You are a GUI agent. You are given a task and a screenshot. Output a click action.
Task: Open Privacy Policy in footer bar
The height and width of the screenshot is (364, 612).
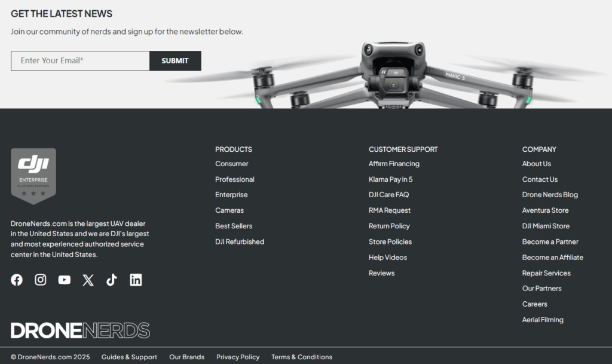point(238,357)
